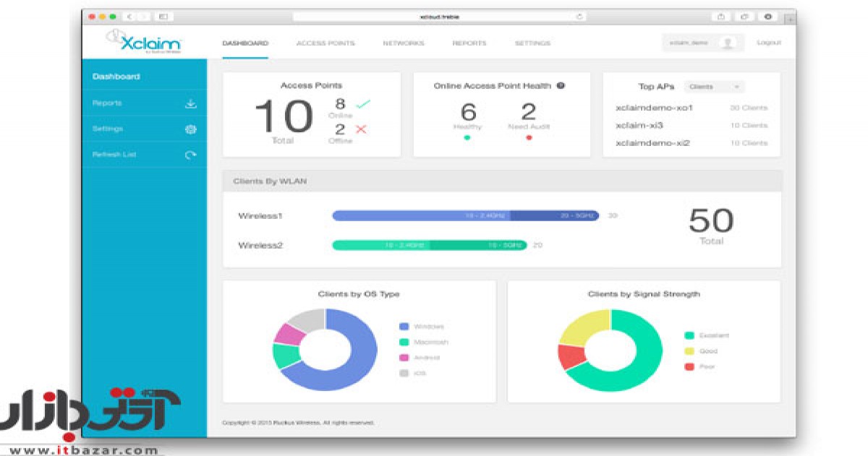Switch to the ACCESS POINTS tab
The image size is (868, 456).
(325, 43)
